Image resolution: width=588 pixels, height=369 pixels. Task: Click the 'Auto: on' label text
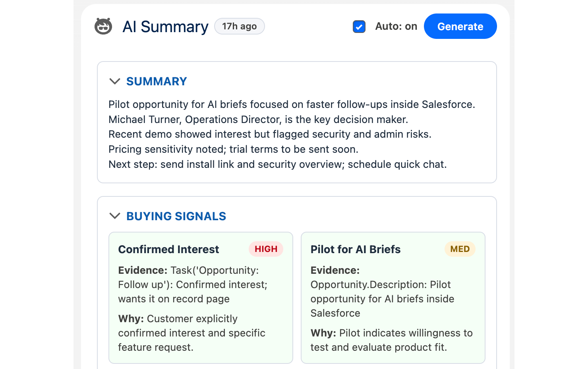(396, 26)
